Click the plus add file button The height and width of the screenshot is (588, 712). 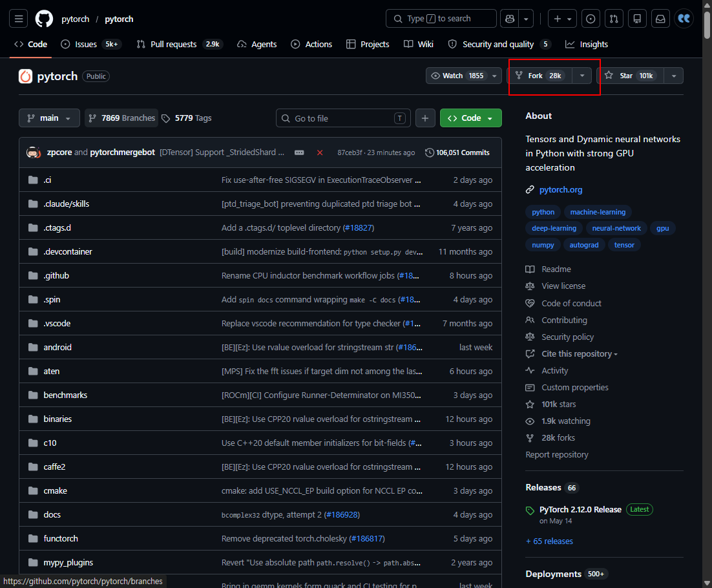click(x=425, y=118)
